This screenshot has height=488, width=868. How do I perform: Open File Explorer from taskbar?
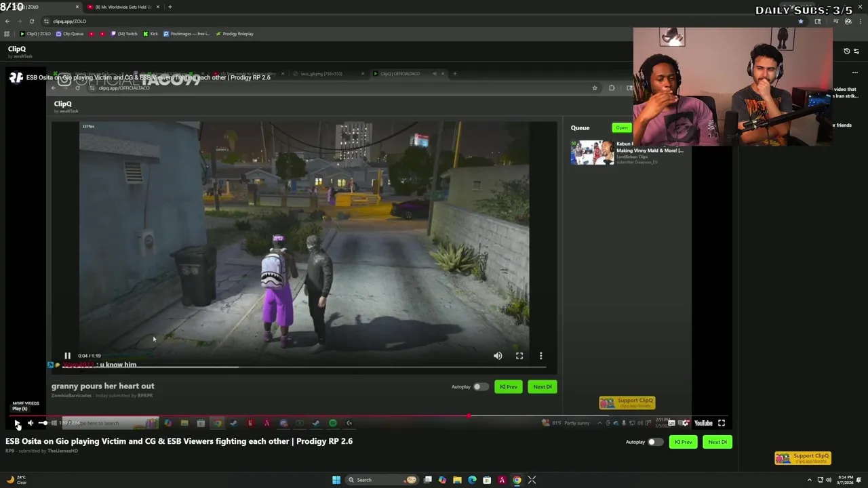[457, 480]
